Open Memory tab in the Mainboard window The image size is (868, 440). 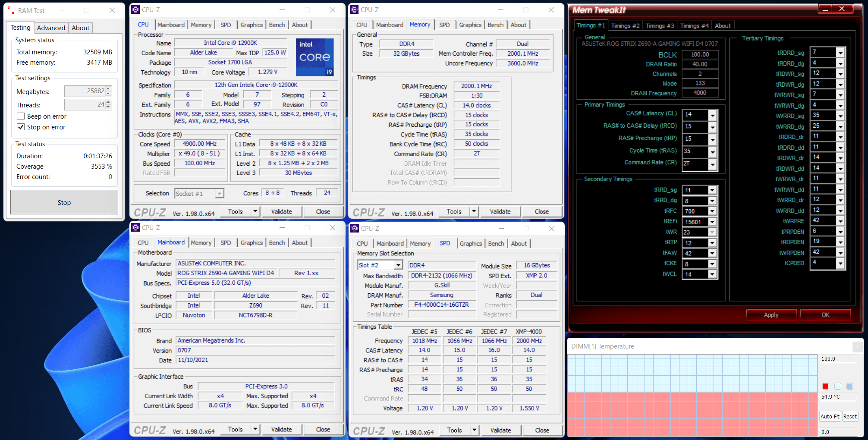tap(201, 243)
